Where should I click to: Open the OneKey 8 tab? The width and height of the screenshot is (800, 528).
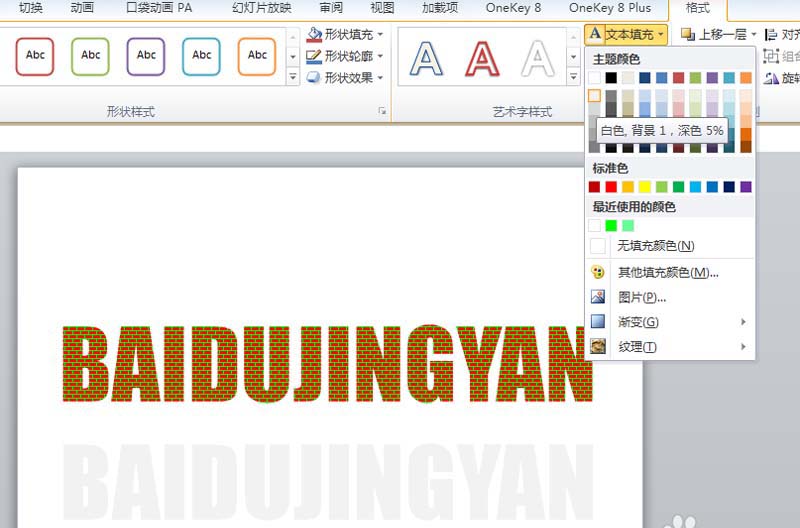pos(513,8)
